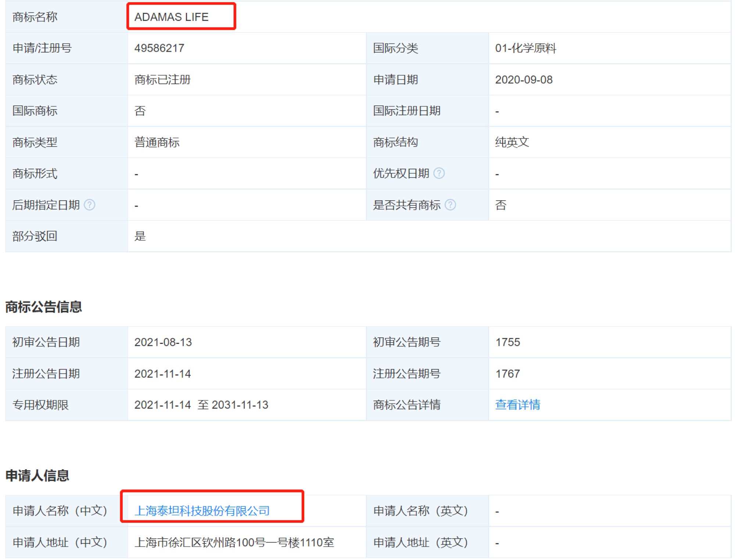This screenshot has height=560, width=735.
Task: Open the help icon beside 优先权日期
Action: coord(439,173)
